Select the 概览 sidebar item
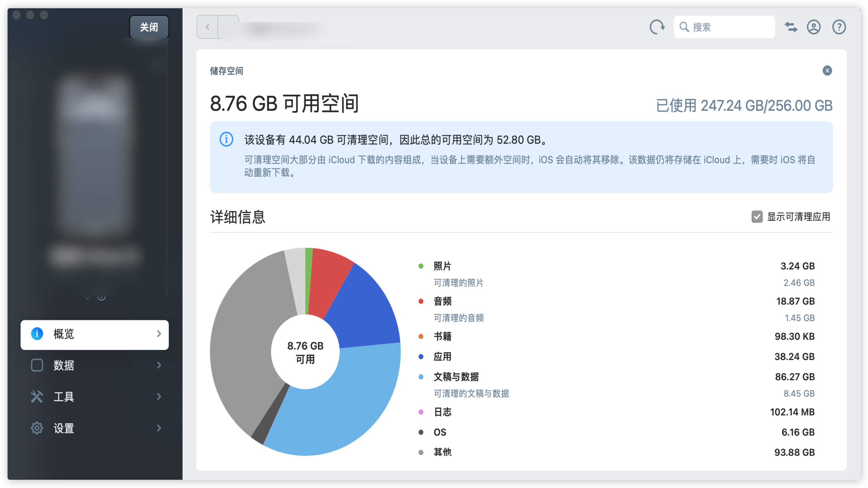The height and width of the screenshot is (488, 868). pyautogui.click(x=94, y=335)
